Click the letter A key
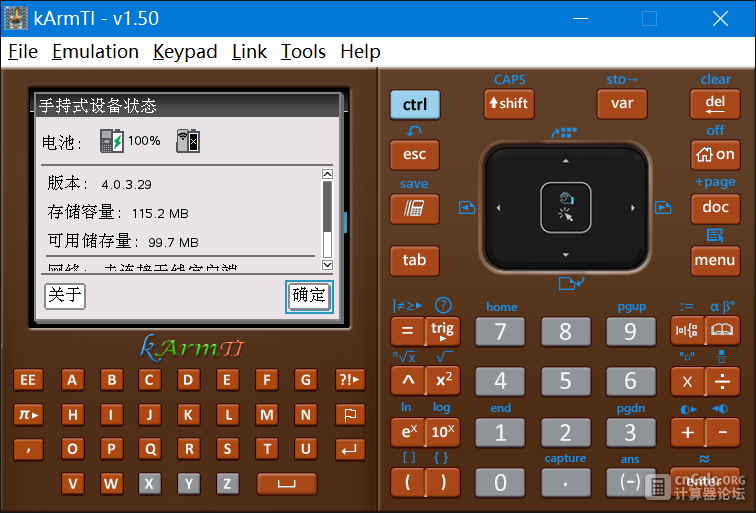This screenshot has height=513, width=756. 72,380
